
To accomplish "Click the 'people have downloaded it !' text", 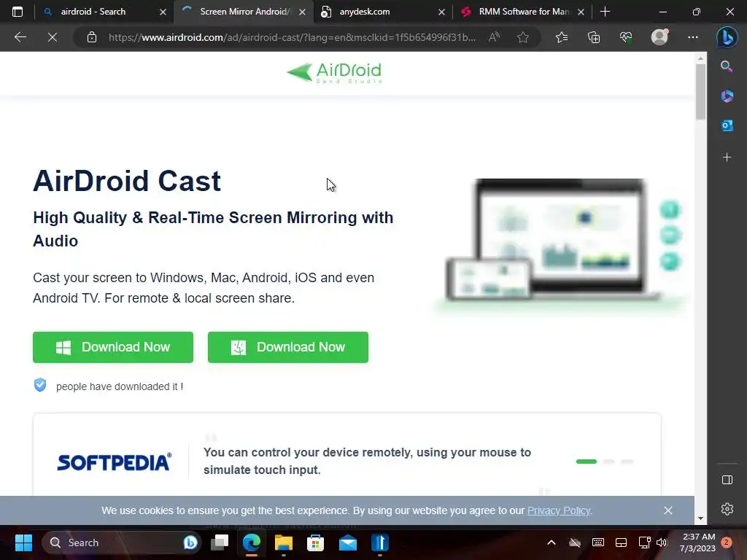I will pos(120,386).
